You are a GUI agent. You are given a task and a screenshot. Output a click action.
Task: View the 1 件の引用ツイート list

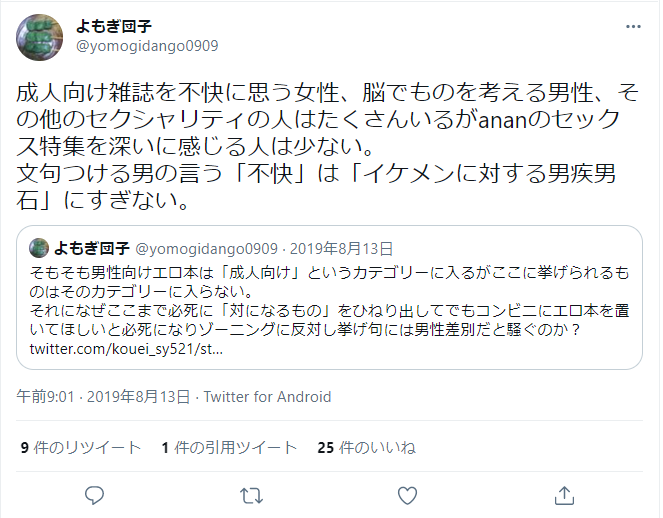(229, 447)
